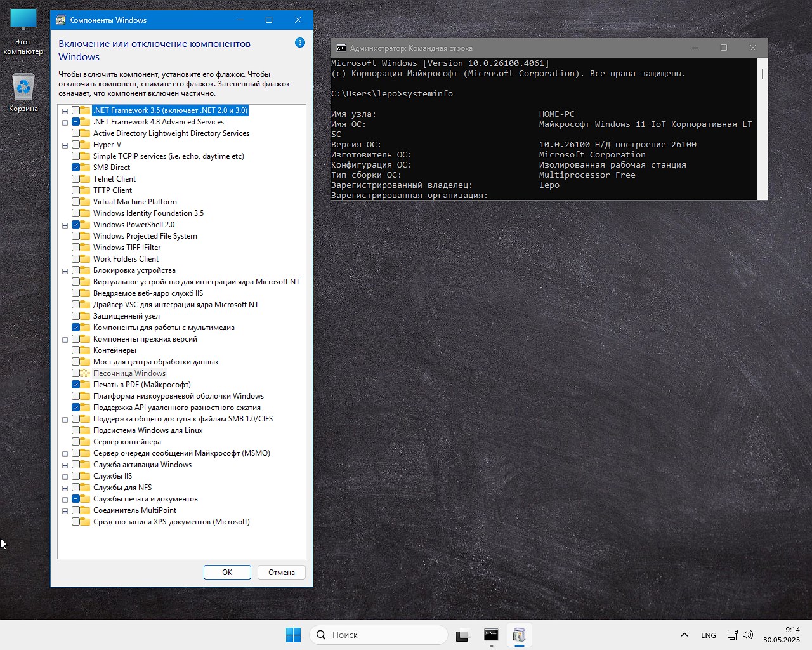Viewport: 812px width, 650px height.
Task: Click the Command Prompt scrollbar thumb
Action: 762,74
